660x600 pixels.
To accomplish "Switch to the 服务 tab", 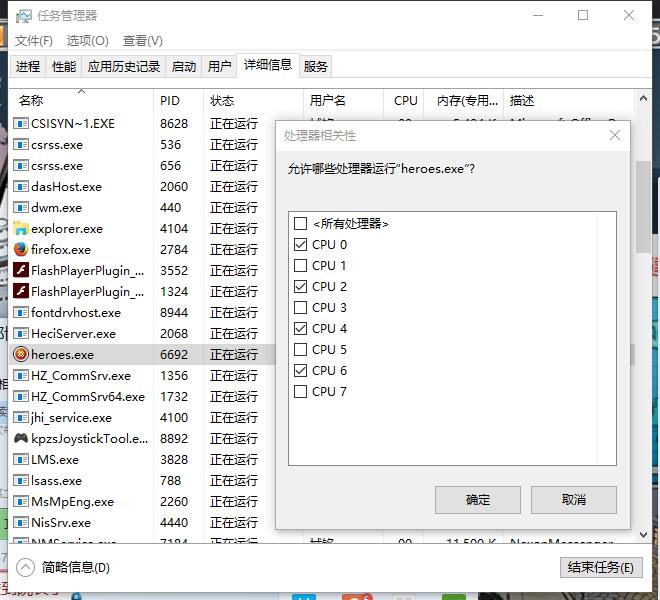I will tap(315, 67).
